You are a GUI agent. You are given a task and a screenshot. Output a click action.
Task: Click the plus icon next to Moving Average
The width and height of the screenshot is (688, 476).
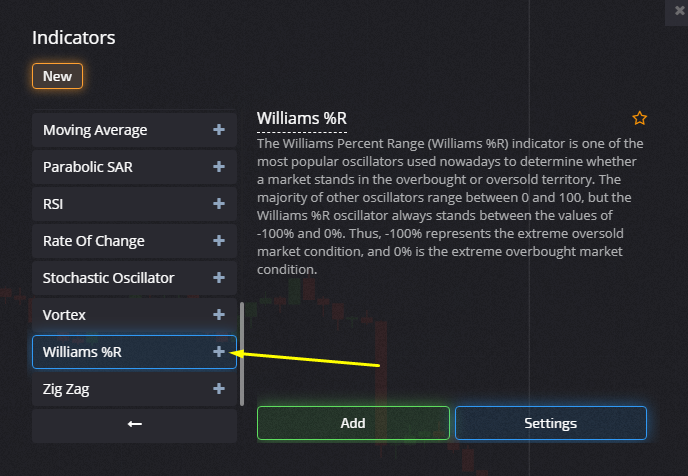coord(219,130)
